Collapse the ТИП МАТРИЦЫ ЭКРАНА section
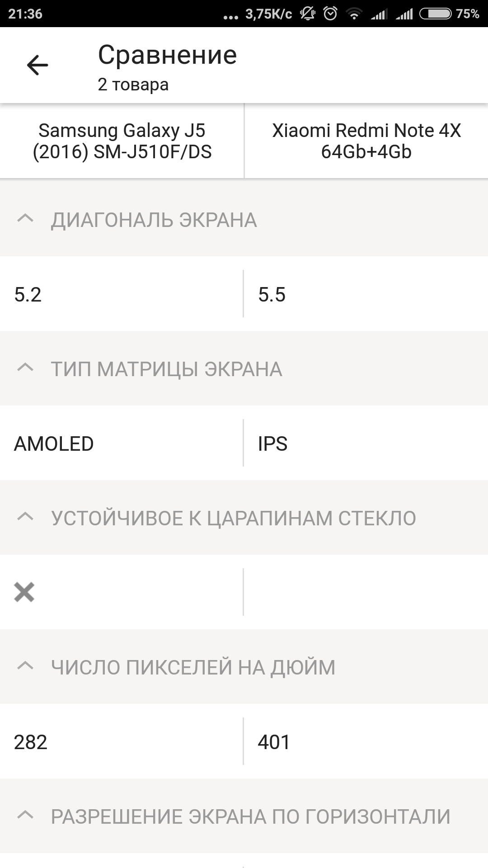Screen dimensions: 488x868 point(25,368)
